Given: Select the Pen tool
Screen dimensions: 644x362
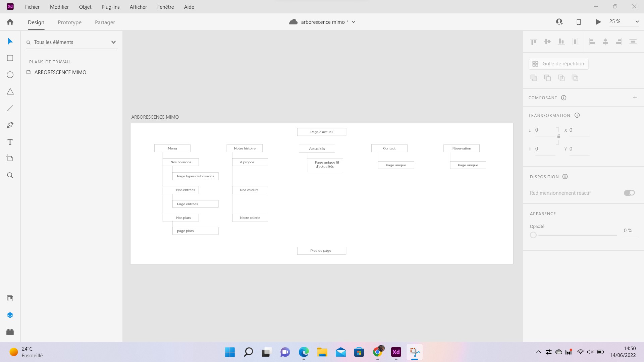Looking at the screenshot, I should (x=10, y=125).
